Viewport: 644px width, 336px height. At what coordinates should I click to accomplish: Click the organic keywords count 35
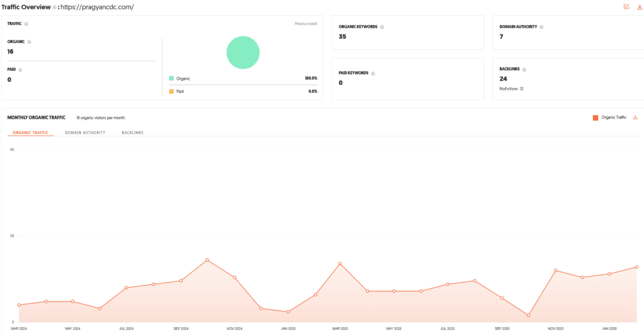[x=343, y=36]
